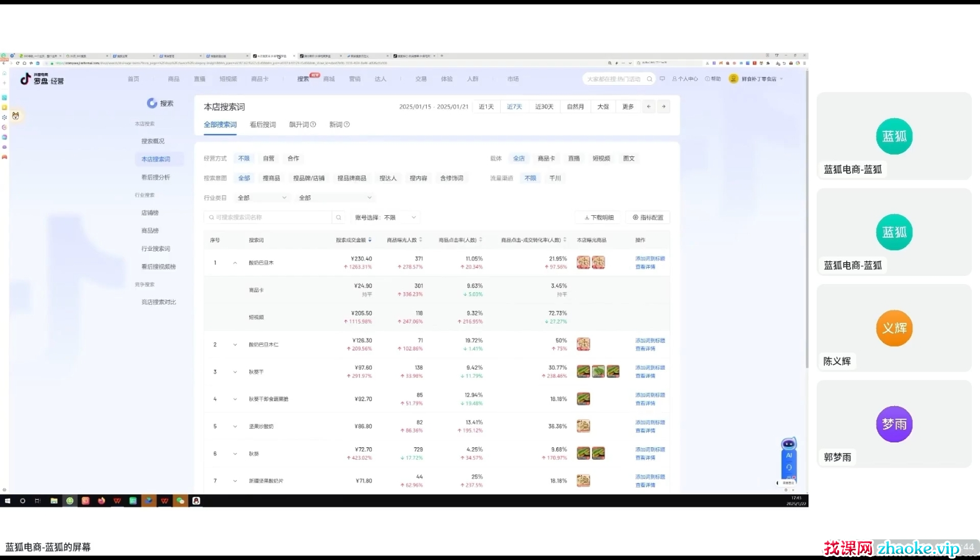Click the 下载明细 button
980x560 pixels.
(x=599, y=218)
